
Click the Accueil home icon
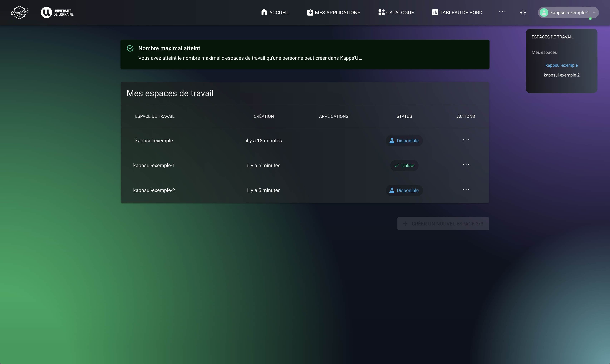point(264,12)
